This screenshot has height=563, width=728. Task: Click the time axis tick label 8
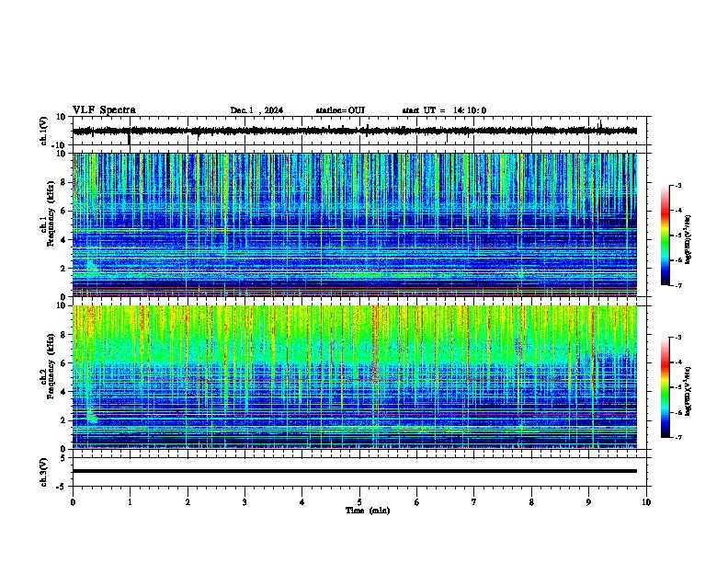531,502
